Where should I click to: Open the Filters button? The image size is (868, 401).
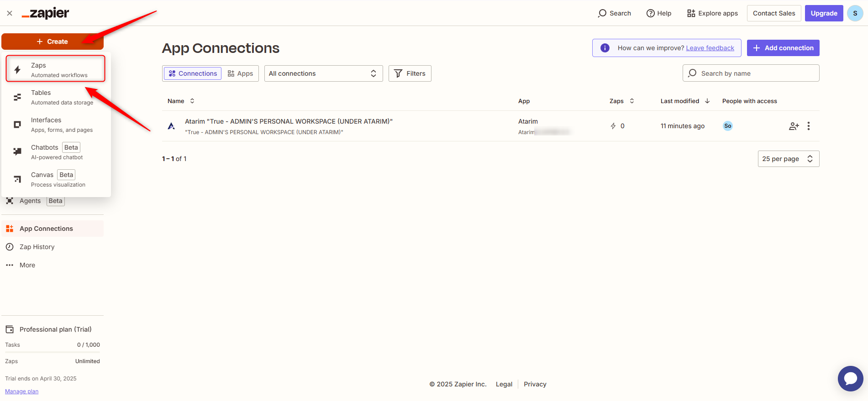click(x=410, y=73)
